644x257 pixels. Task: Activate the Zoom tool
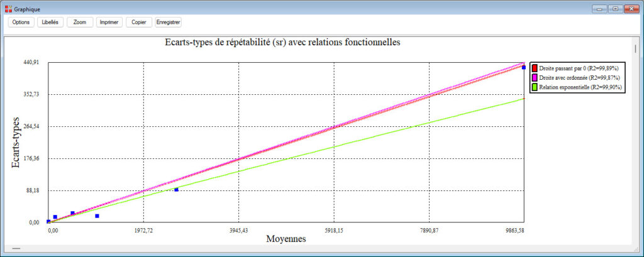pyautogui.click(x=80, y=22)
